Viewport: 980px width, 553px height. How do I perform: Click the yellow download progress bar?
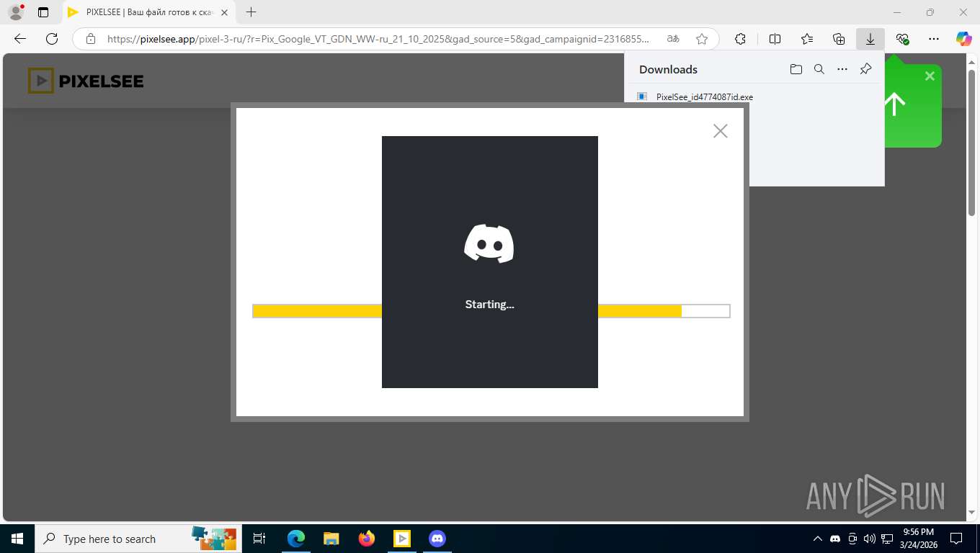[x=491, y=311]
